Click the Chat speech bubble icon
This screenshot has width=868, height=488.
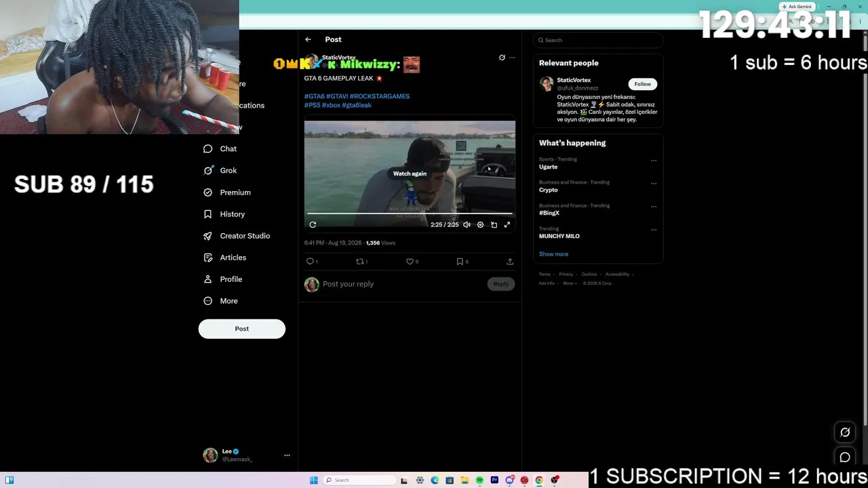[208, 149]
